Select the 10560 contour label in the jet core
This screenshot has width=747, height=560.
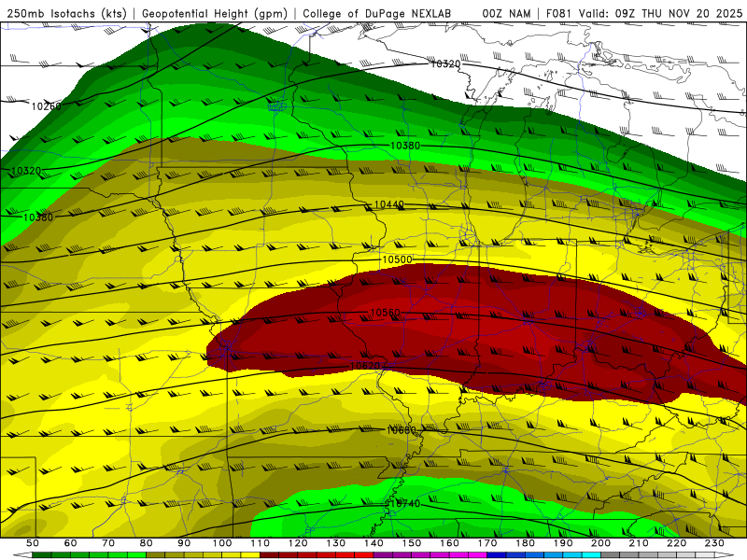tap(385, 313)
